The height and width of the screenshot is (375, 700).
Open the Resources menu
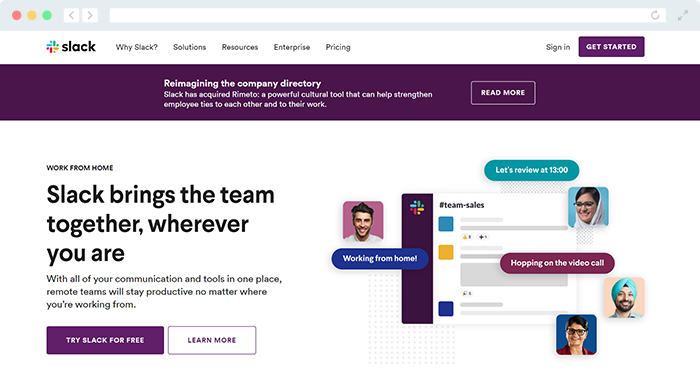pyautogui.click(x=240, y=47)
